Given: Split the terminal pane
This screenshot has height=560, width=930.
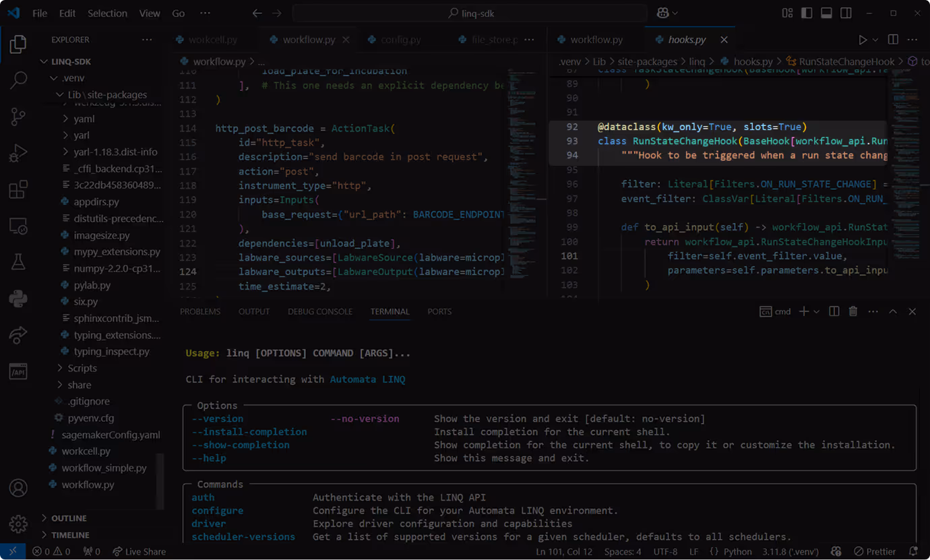Looking at the screenshot, I should pos(834,311).
